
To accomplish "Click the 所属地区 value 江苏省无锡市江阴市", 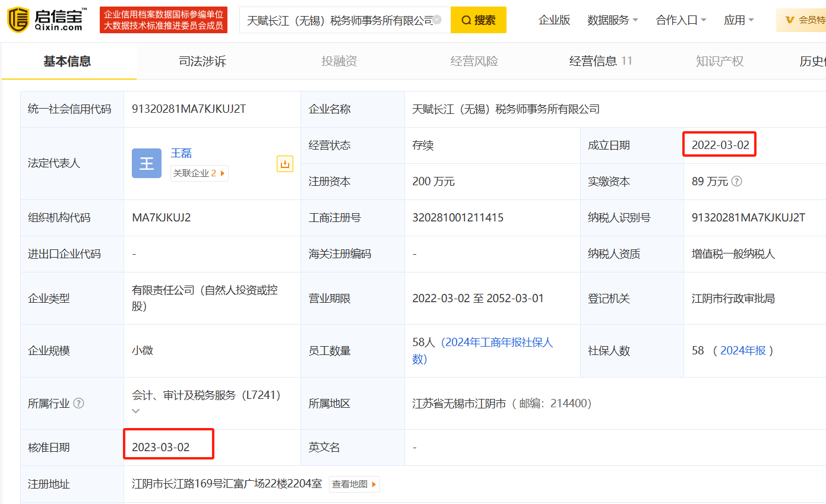I will (x=459, y=404).
